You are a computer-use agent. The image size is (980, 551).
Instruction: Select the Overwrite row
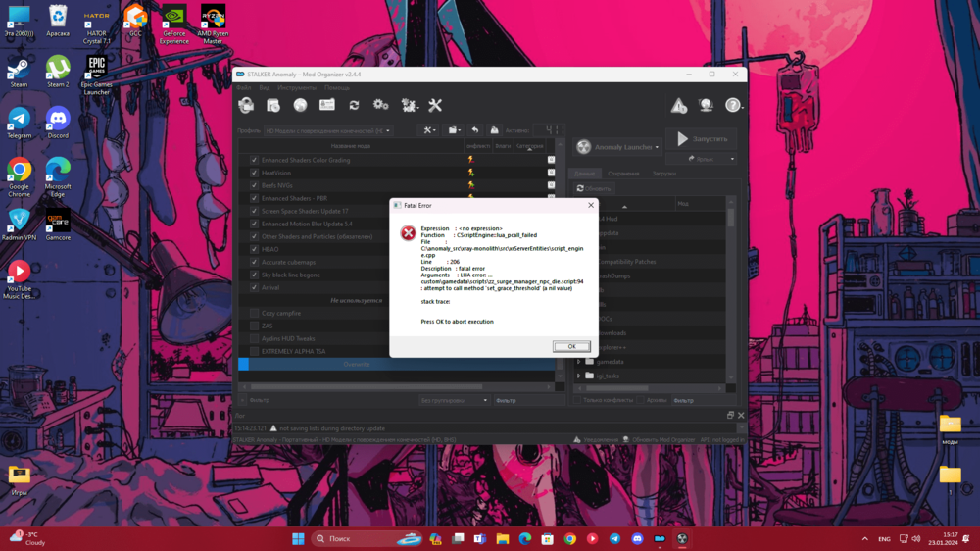[x=396, y=364]
